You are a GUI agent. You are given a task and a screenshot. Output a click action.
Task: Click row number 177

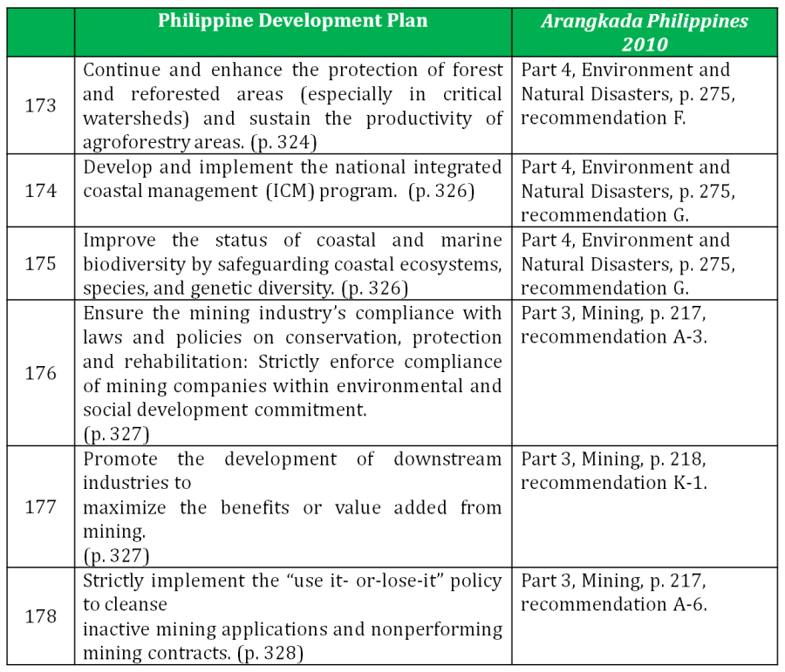click(40, 506)
